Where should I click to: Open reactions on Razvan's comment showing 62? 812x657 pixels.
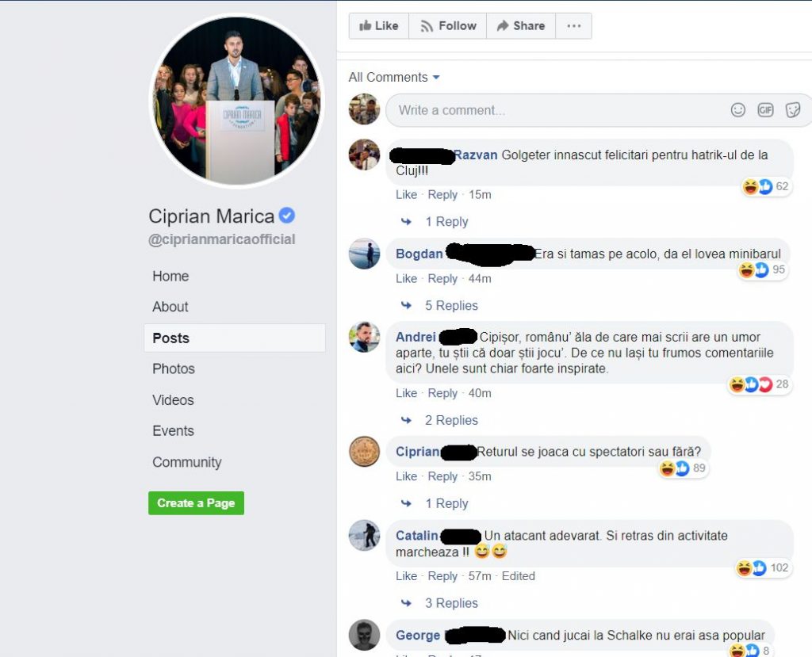point(766,186)
